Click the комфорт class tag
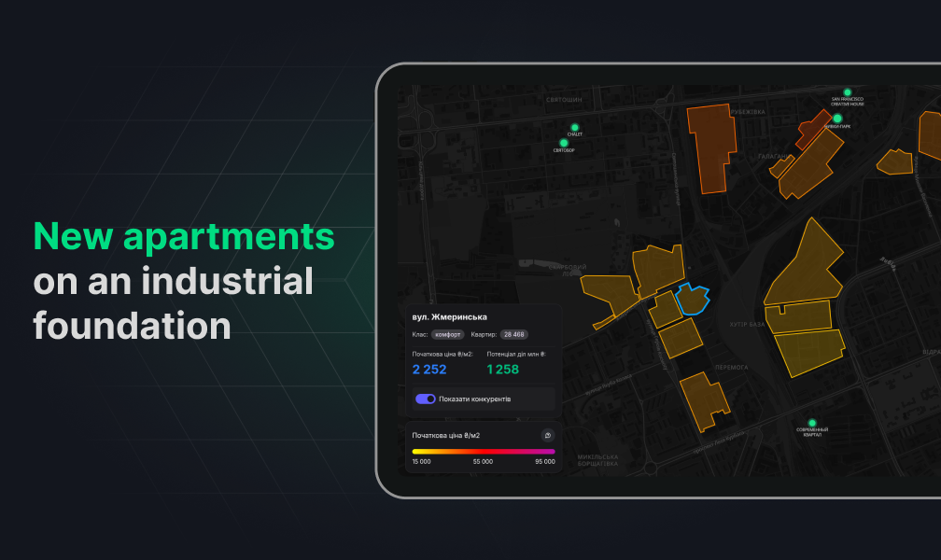 point(448,334)
